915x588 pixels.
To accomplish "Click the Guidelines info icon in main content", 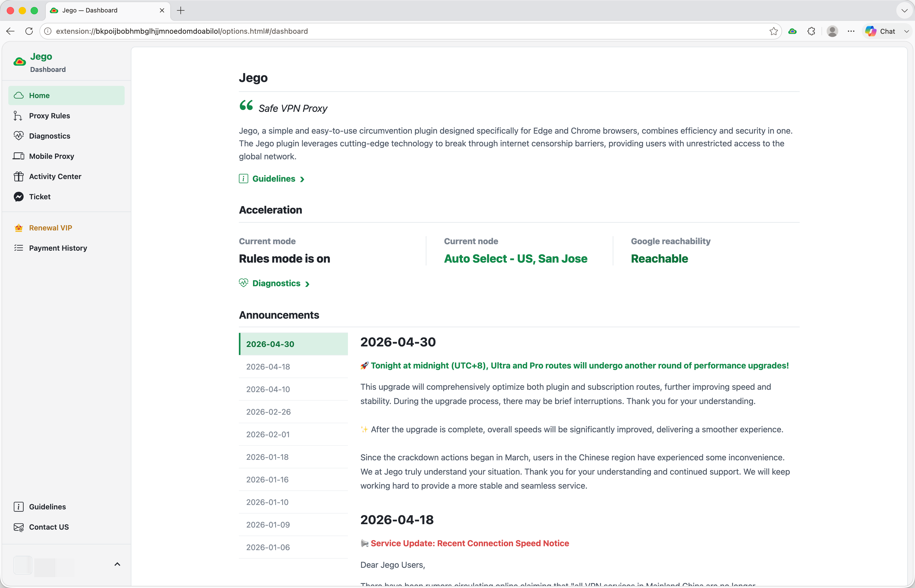I will pos(243,179).
